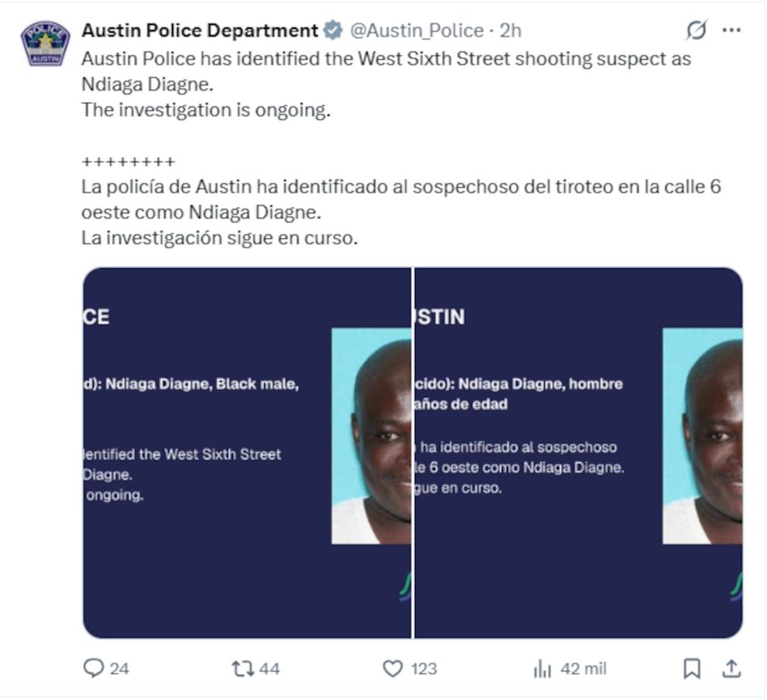View reposts by clicking the 44 count
This screenshot has width=767, height=700.
pyautogui.click(x=270, y=667)
